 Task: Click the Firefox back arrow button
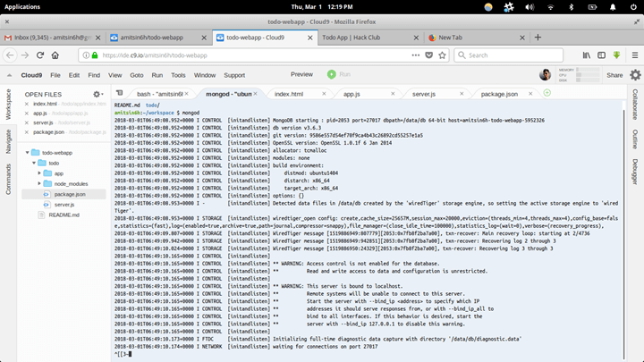pos(10,55)
